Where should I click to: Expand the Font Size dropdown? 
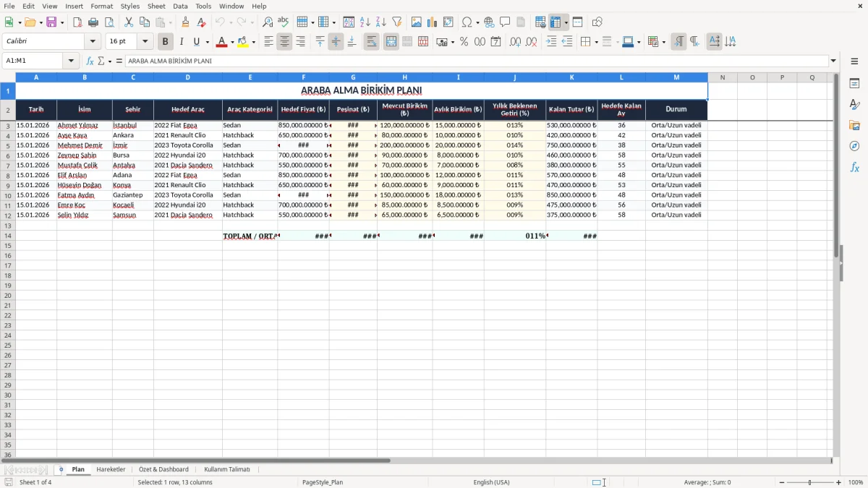(x=145, y=42)
